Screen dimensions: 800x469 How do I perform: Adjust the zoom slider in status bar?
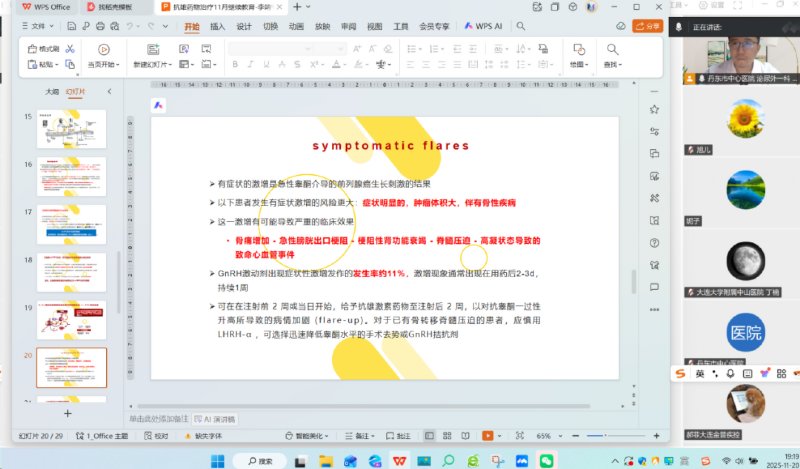(x=605, y=436)
